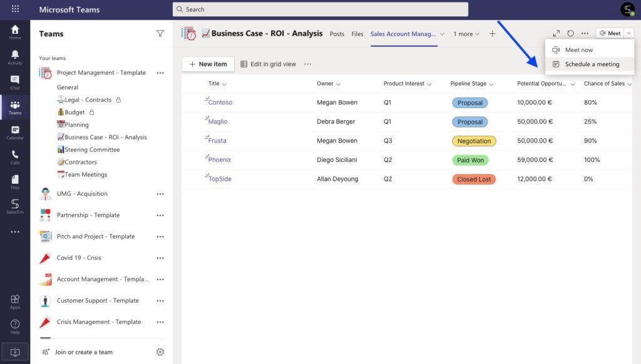Viewport: 641px width, 364px height.
Task: Click Join or create a team
Action: click(x=78, y=351)
